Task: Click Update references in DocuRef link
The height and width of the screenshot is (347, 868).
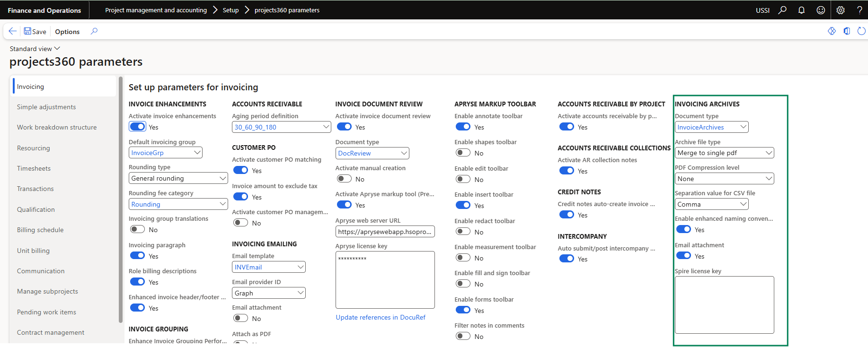Action: pos(381,317)
